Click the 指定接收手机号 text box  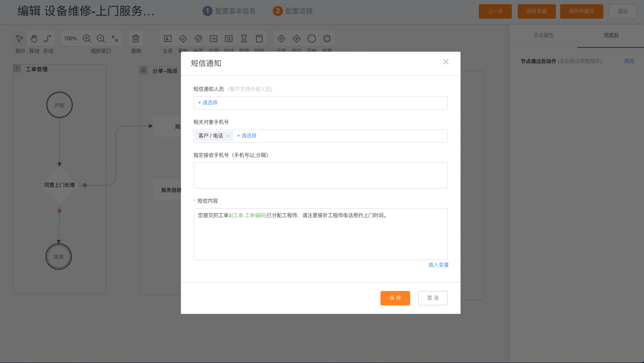pos(320,175)
